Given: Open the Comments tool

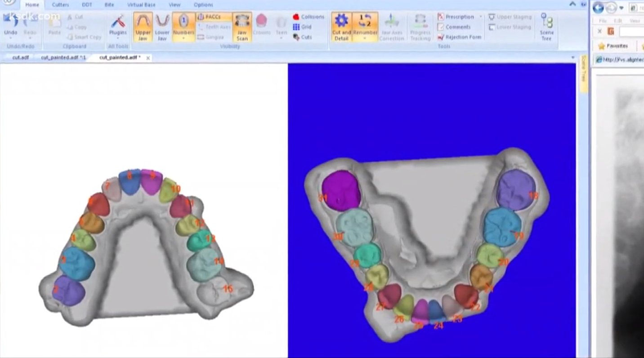Looking at the screenshot, I should pyautogui.click(x=454, y=27).
